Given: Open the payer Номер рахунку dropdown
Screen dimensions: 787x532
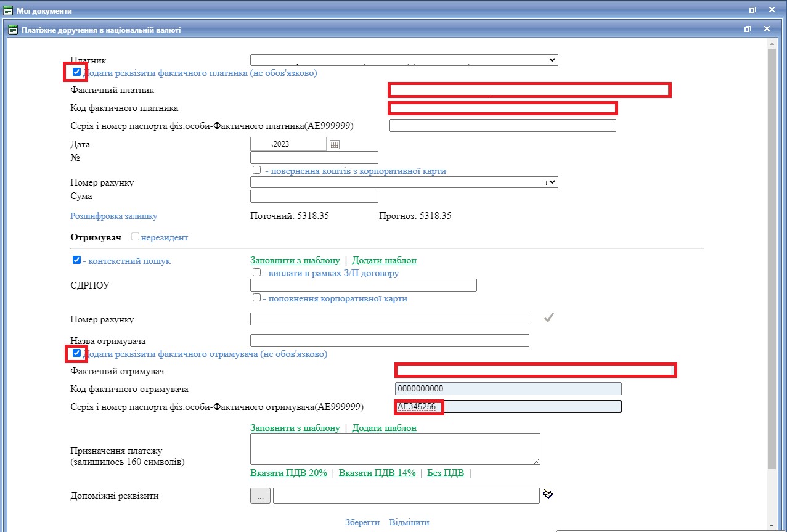Looking at the screenshot, I should 404,182.
